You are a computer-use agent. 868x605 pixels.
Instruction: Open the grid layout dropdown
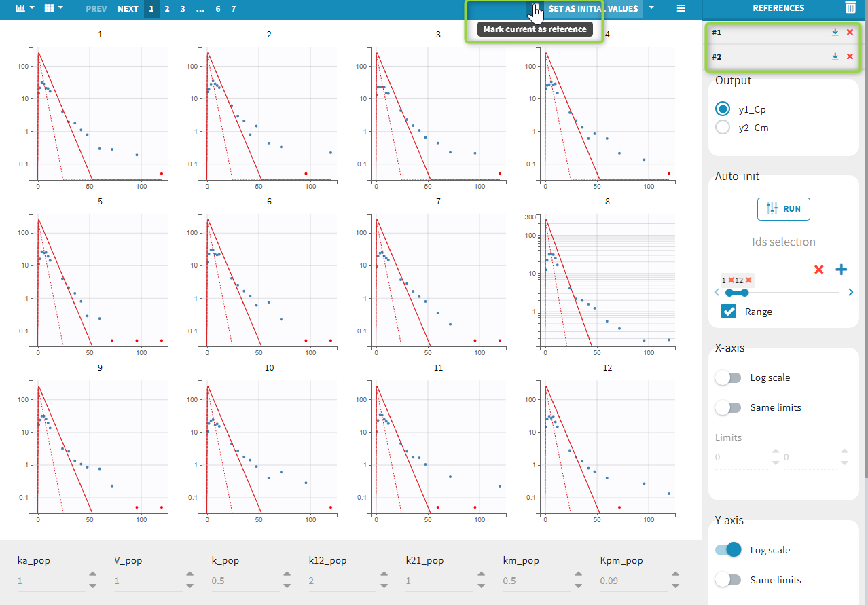click(53, 9)
